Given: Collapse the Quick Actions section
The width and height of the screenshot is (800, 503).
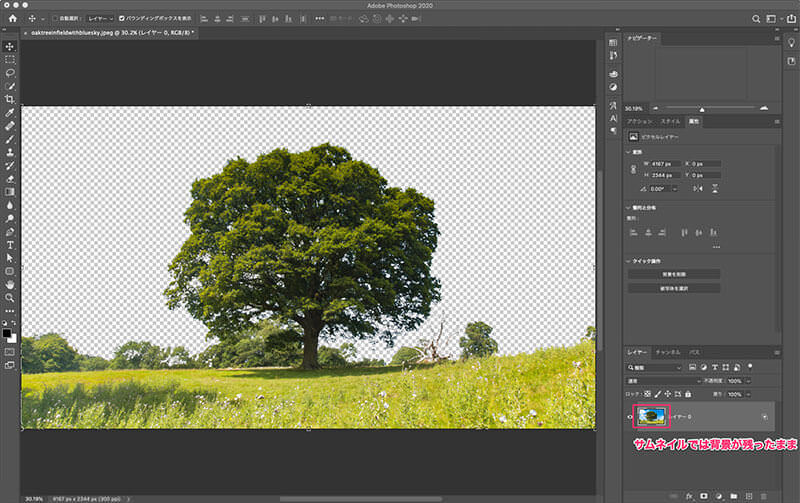Looking at the screenshot, I should [x=628, y=261].
